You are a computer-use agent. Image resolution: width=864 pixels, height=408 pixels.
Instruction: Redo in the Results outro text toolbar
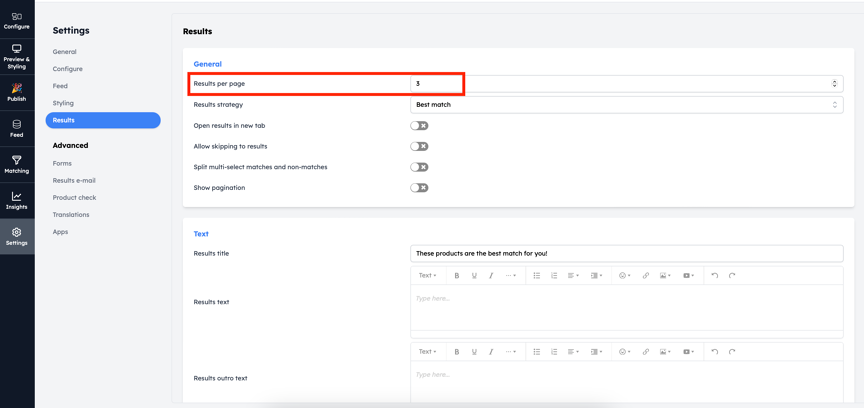coord(732,352)
